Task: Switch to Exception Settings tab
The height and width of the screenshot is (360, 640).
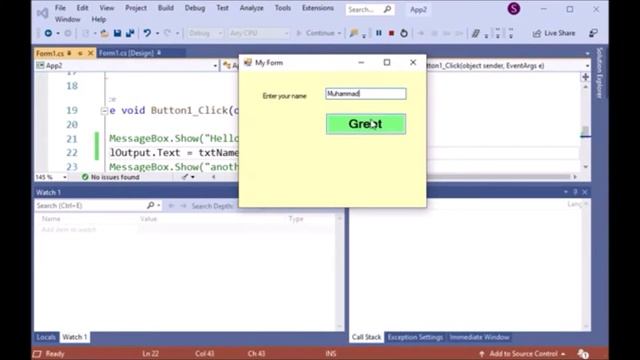Action: click(415, 337)
